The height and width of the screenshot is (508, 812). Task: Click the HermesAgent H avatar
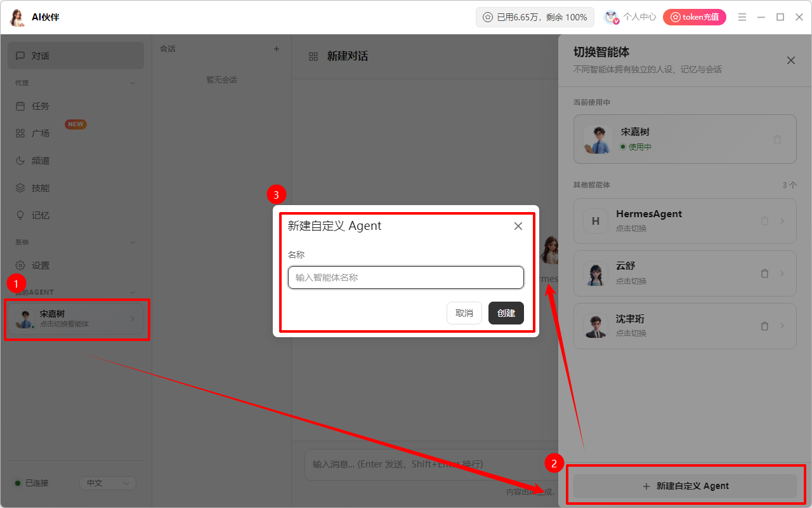click(595, 221)
